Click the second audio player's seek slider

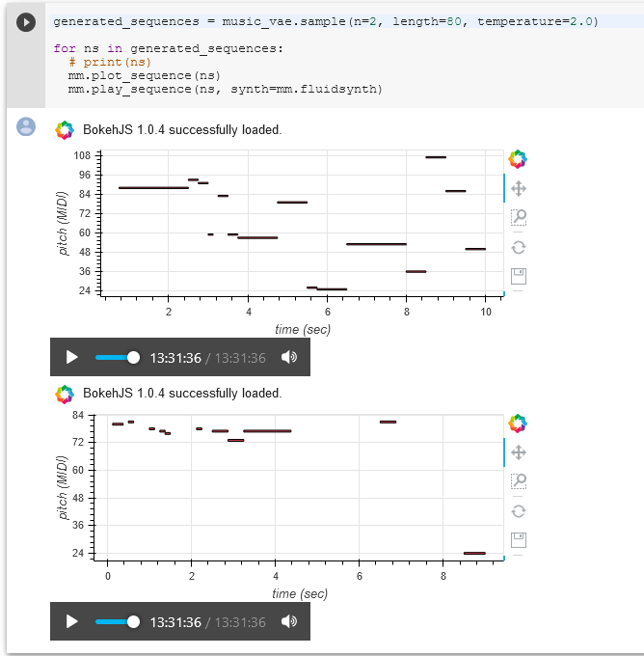point(116,621)
